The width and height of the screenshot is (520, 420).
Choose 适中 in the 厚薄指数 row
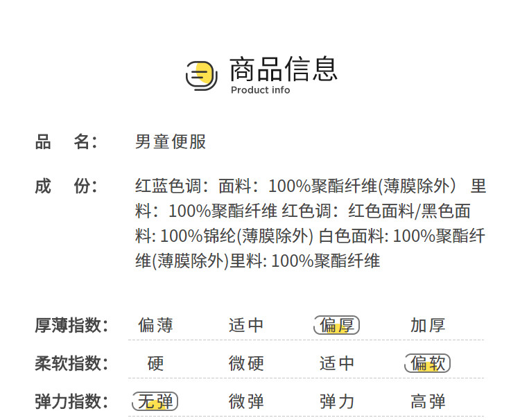point(246,325)
